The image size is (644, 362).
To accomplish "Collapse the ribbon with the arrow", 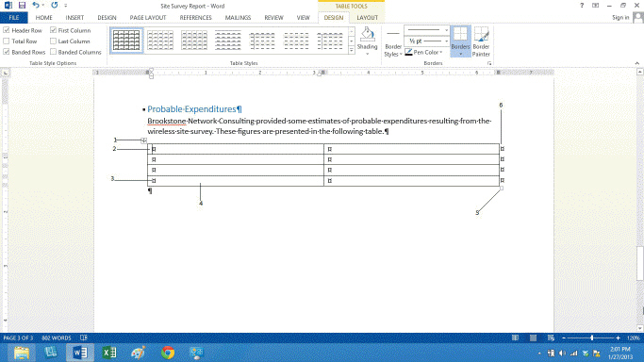I will [x=637, y=63].
